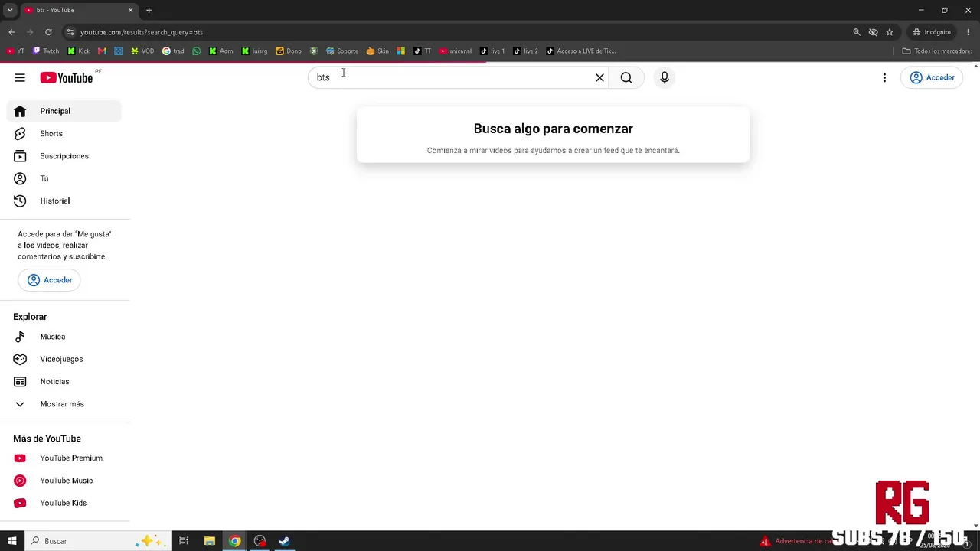Open the Skin bookmark

tap(377, 51)
